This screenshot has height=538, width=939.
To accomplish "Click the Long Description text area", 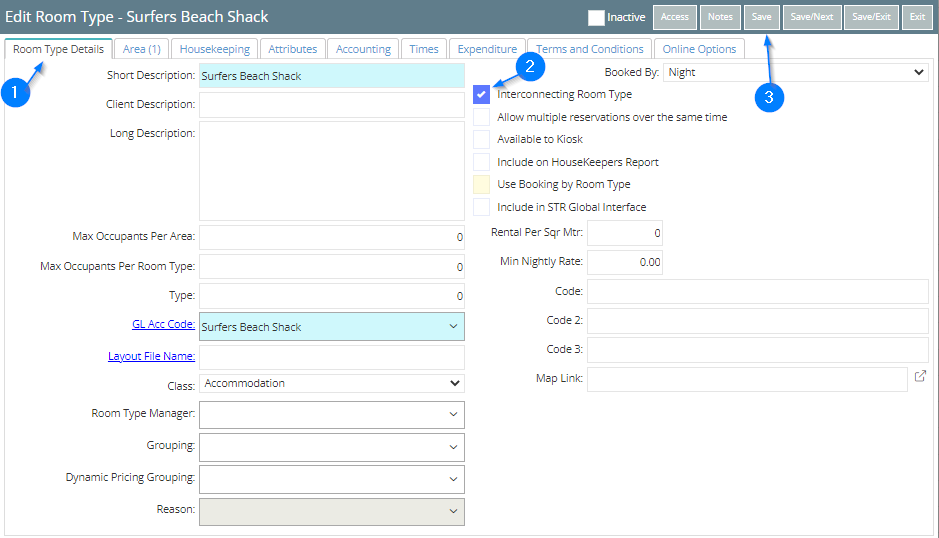I will [x=331, y=171].
